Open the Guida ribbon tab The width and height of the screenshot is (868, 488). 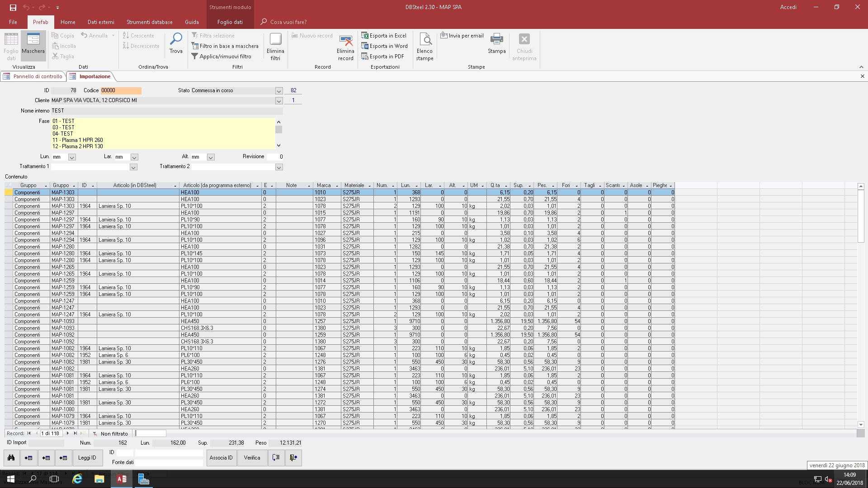click(192, 22)
